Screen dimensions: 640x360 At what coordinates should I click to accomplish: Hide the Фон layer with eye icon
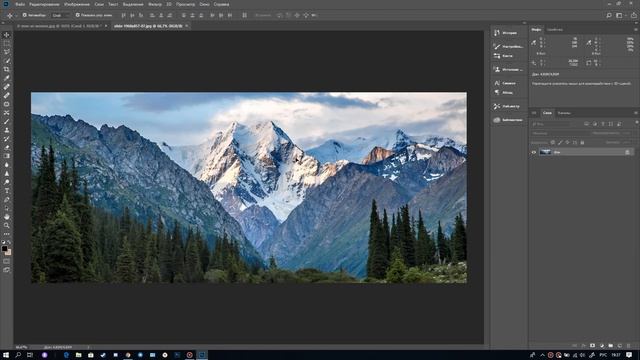pos(534,152)
